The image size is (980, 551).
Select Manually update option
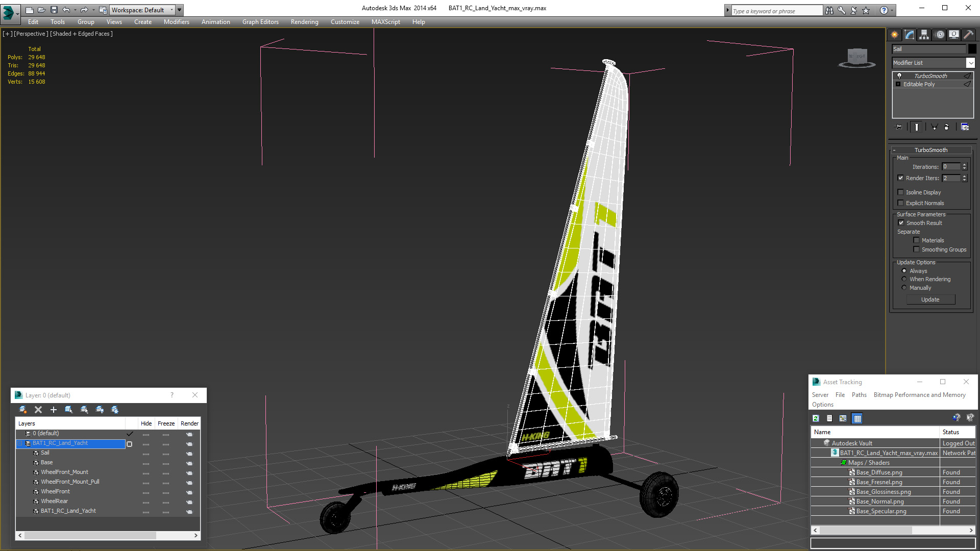904,288
